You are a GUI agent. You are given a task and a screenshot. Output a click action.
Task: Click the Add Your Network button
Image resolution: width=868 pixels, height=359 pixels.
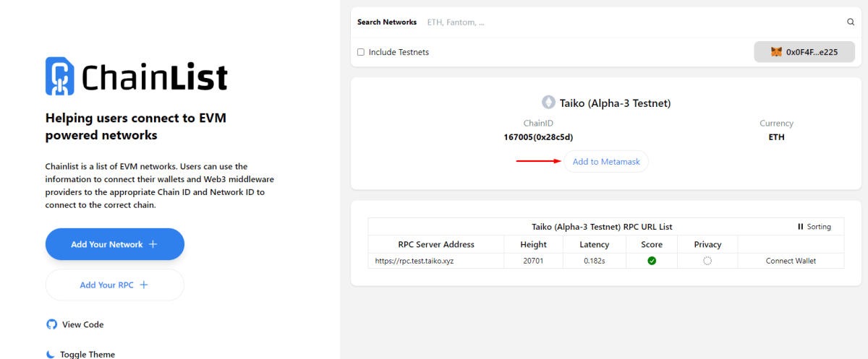click(x=115, y=244)
